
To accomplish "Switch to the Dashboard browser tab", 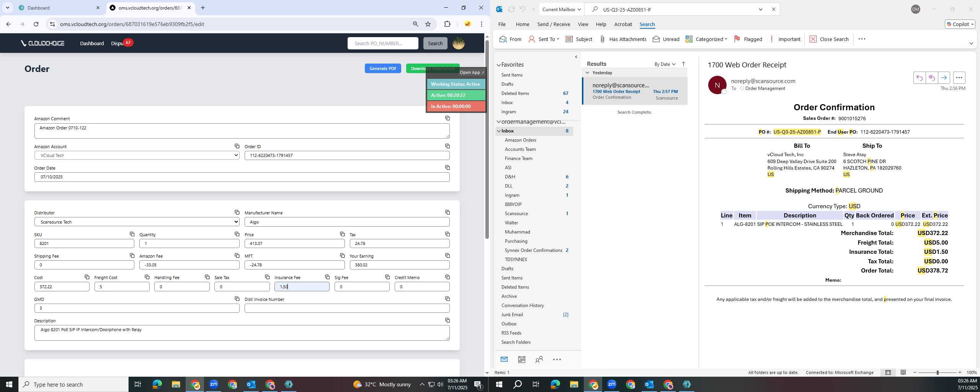I will pyautogui.click(x=59, y=8).
